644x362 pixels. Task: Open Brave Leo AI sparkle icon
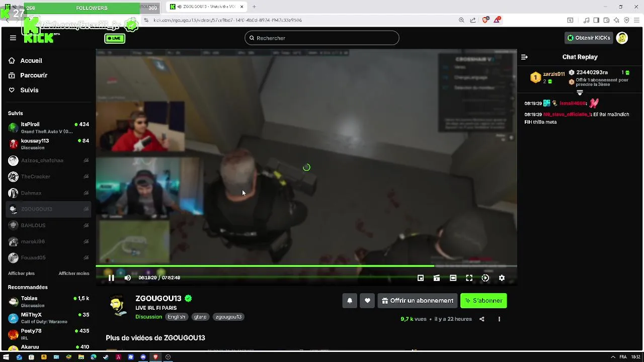click(x=616, y=20)
